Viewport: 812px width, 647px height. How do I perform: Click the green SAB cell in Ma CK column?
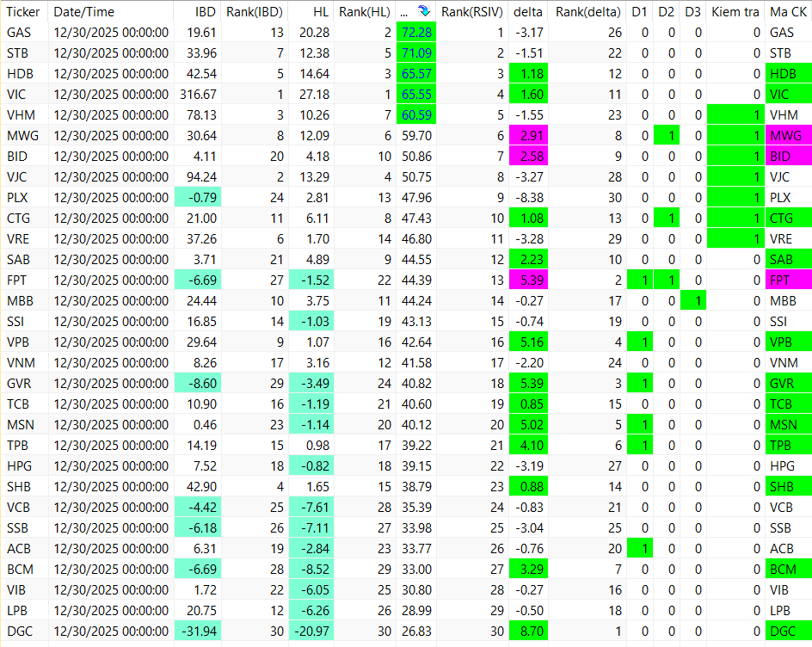789,260
